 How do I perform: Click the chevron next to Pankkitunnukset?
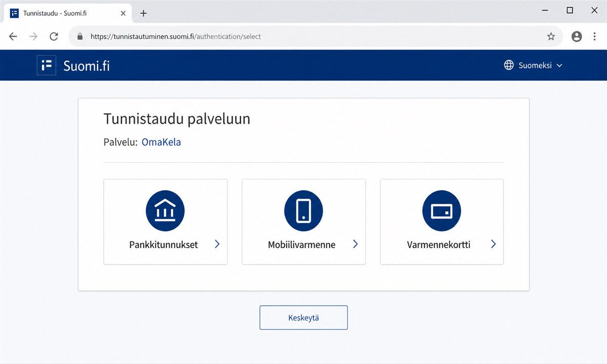tap(217, 244)
